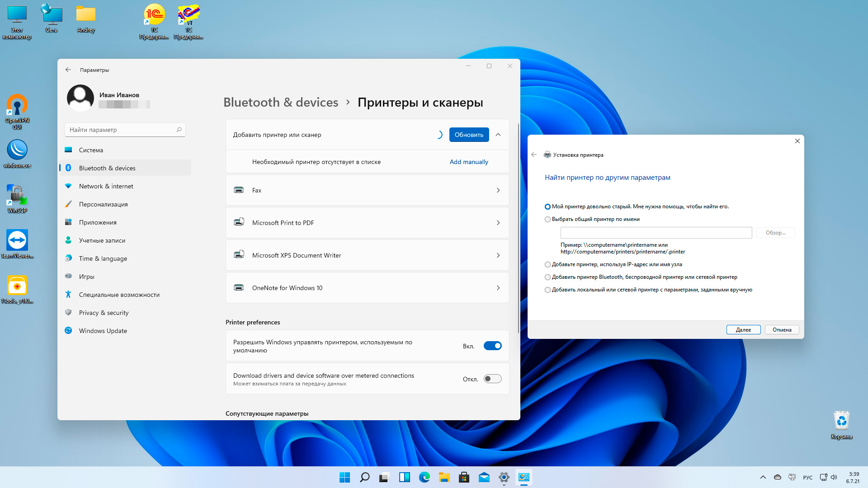Open winbox.exe desktop icon
Image resolution: width=868 pixels, height=488 pixels.
tap(17, 150)
